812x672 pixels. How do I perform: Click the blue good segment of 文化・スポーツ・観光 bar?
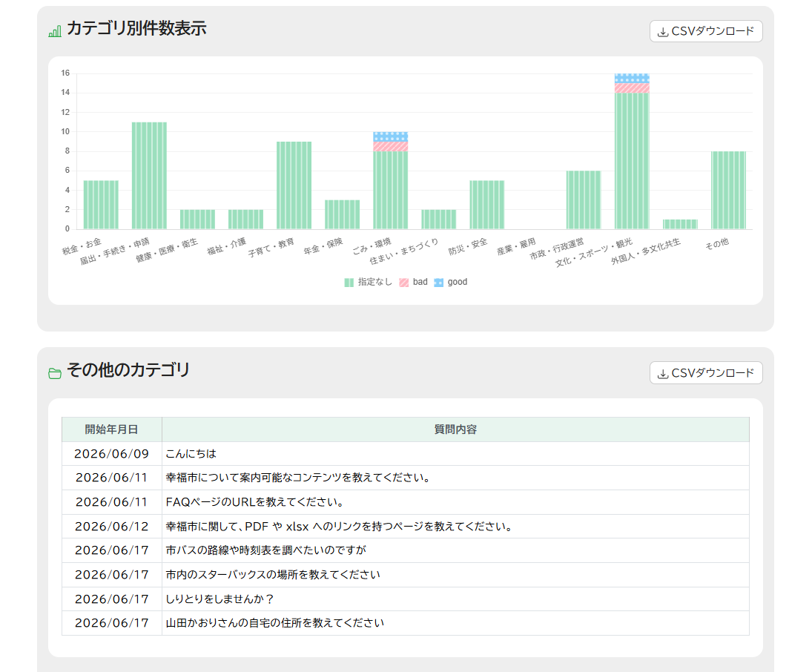pos(632,78)
